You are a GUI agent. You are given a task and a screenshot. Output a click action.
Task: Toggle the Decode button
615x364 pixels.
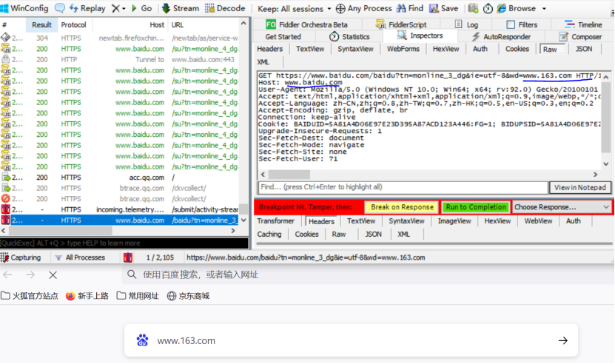(225, 8)
